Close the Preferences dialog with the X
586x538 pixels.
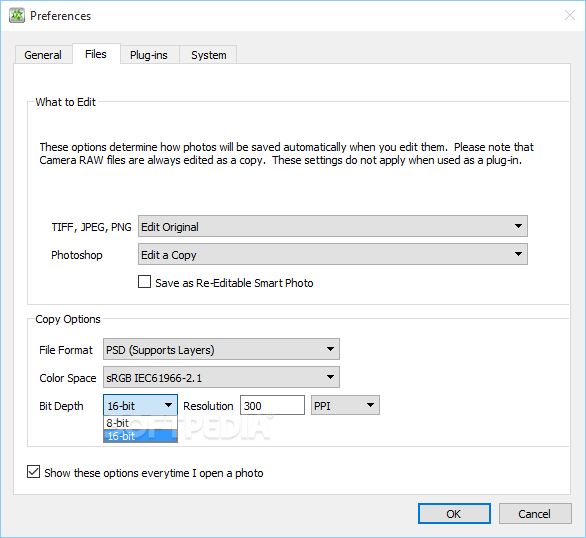pyautogui.click(x=570, y=15)
